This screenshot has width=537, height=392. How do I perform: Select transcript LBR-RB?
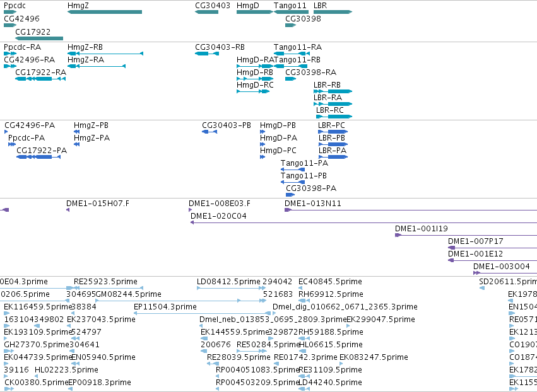[327, 85]
